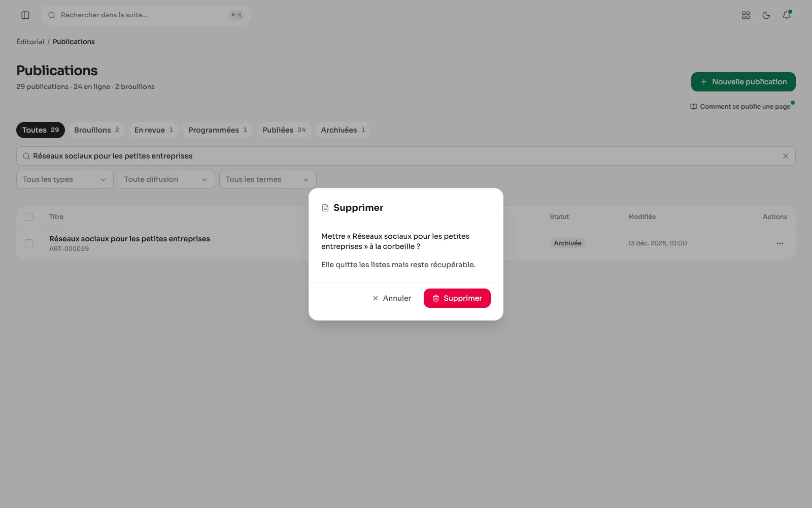Check the select-all checkbox in table header
The height and width of the screenshot is (508, 812).
29,217
